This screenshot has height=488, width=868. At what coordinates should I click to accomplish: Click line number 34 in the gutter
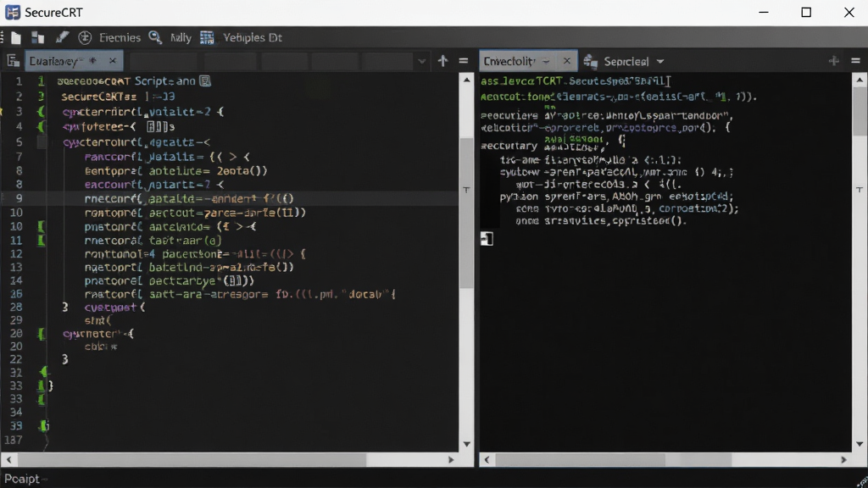coord(16,413)
